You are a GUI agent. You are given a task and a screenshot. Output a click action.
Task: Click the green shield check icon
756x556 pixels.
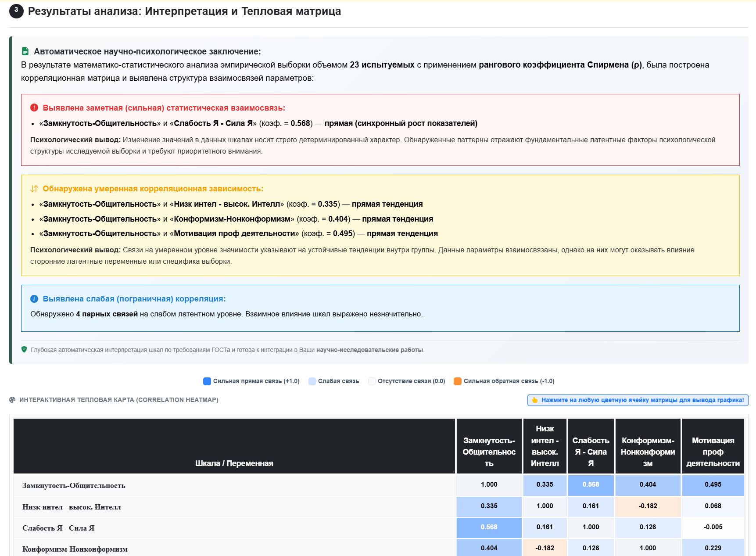(24, 350)
